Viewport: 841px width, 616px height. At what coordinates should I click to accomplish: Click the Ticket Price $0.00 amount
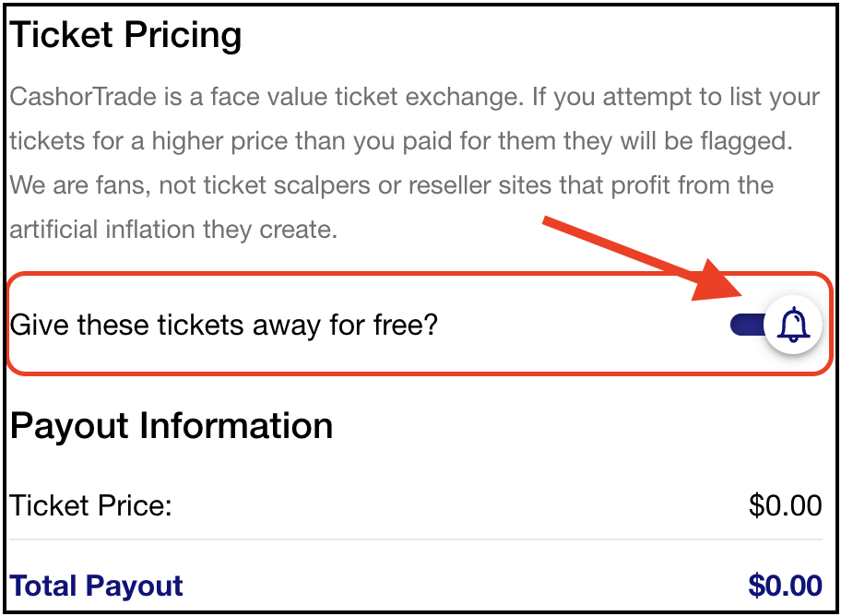pyautogui.click(x=785, y=505)
